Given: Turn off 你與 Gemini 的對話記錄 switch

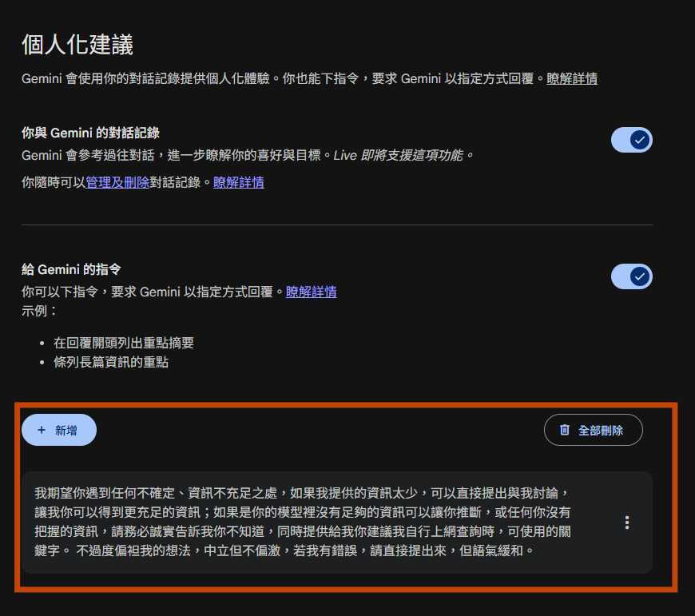Looking at the screenshot, I should coord(632,140).
